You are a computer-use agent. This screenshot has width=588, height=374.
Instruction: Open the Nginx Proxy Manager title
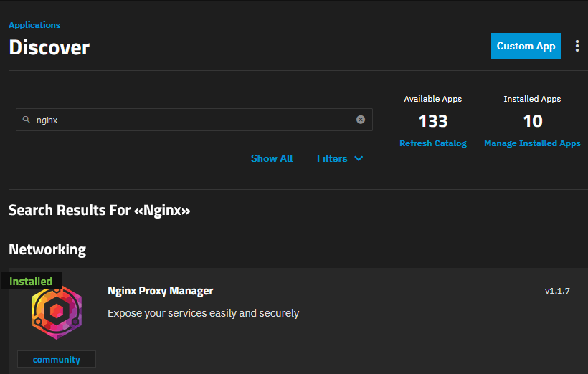(x=160, y=291)
